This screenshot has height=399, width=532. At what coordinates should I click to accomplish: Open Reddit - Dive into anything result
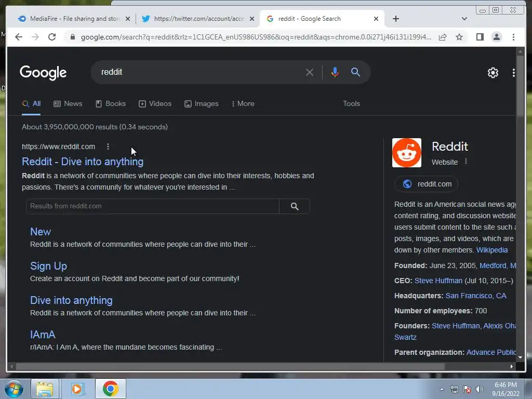click(x=83, y=162)
